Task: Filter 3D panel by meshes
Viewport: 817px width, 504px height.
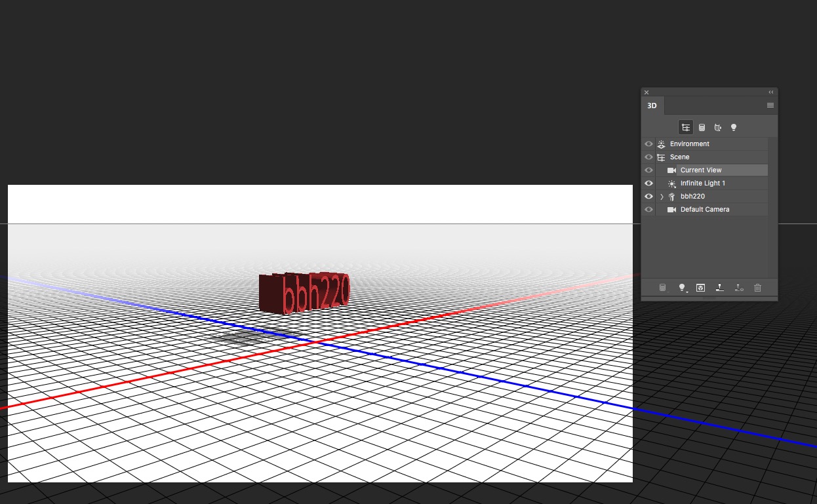Action: (x=702, y=128)
